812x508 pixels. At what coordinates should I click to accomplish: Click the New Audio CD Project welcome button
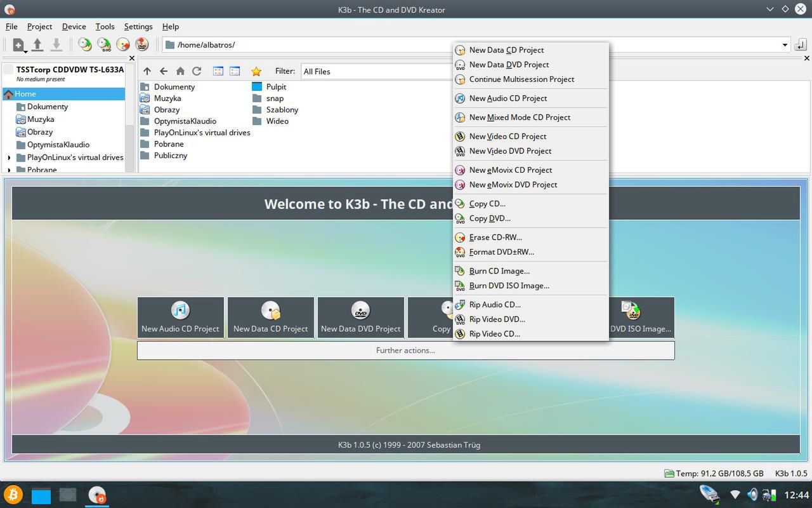click(x=180, y=317)
